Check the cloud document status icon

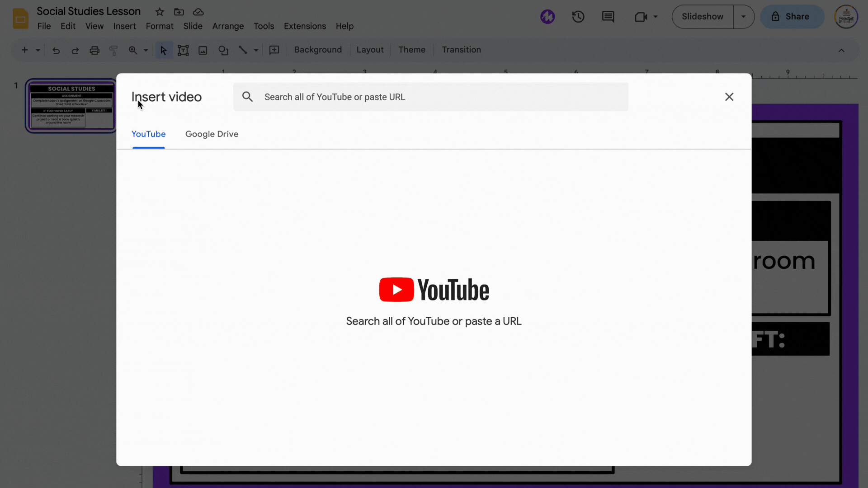pos(198,12)
